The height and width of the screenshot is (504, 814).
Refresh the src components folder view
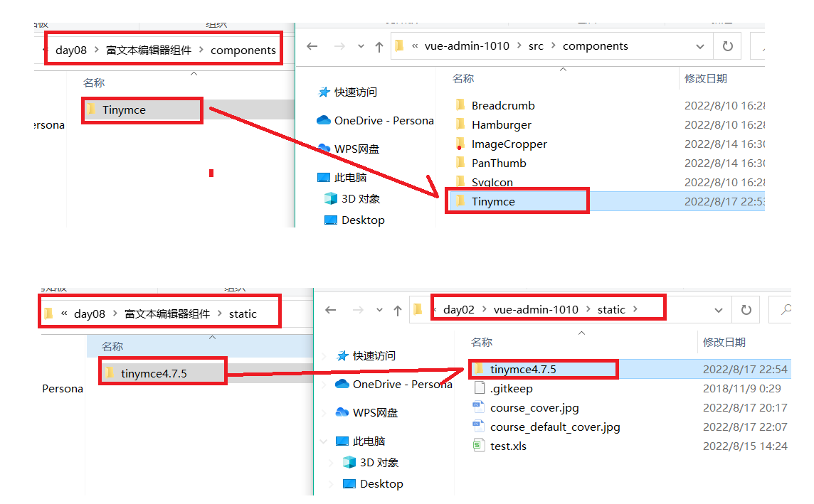click(728, 46)
